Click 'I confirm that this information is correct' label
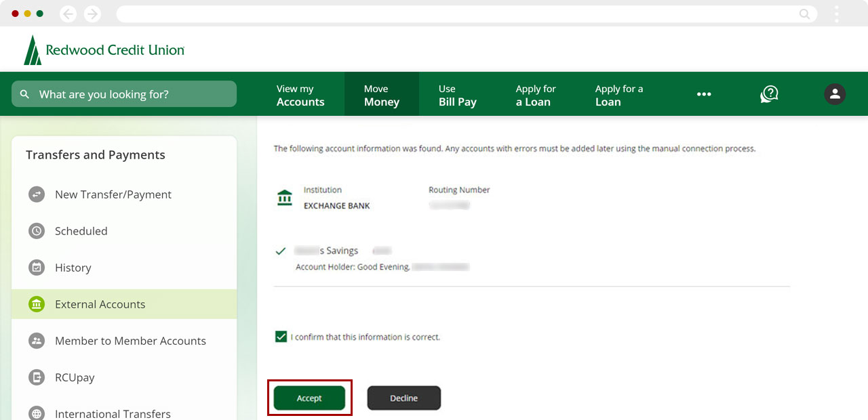The width and height of the screenshot is (868, 420). click(x=366, y=337)
